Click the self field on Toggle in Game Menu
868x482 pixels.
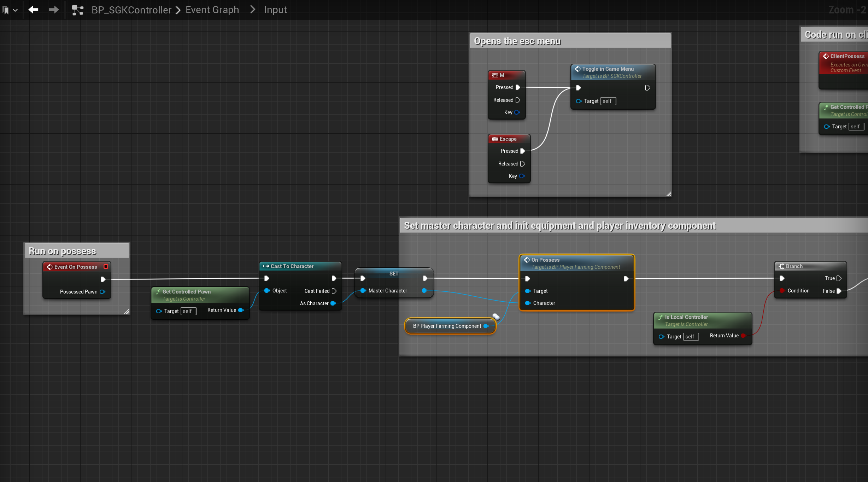click(x=608, y=101)
